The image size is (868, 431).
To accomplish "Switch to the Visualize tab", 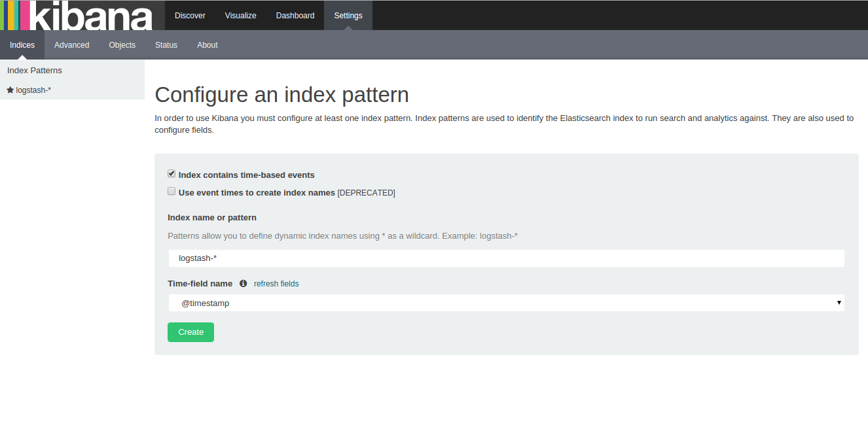I will click(241, 15).
